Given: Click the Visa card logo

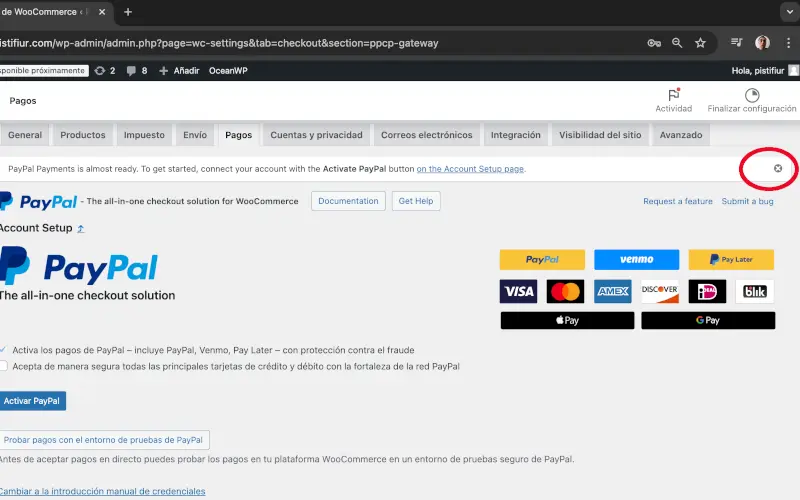Looking at the screenshot, I should tap(518, 291).
